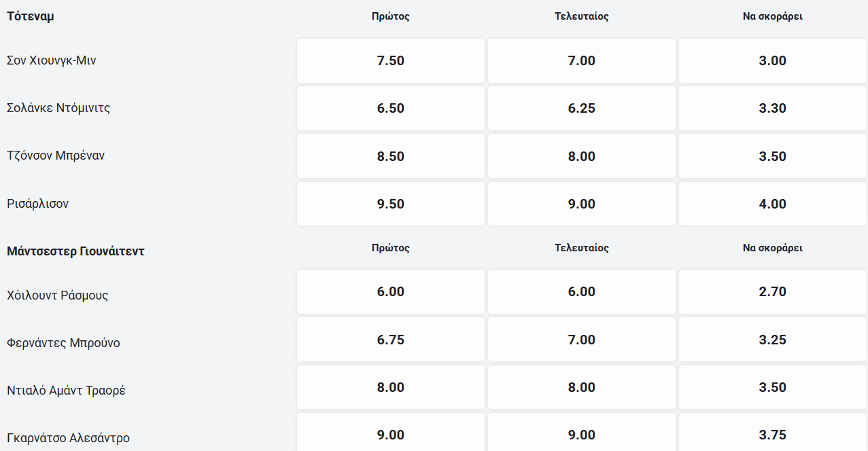Click the player name Σολάνκε Ντόμινιτς
The width and height of the screenshot is (868, 451).
pyautogui.click(x=58, y=108)
